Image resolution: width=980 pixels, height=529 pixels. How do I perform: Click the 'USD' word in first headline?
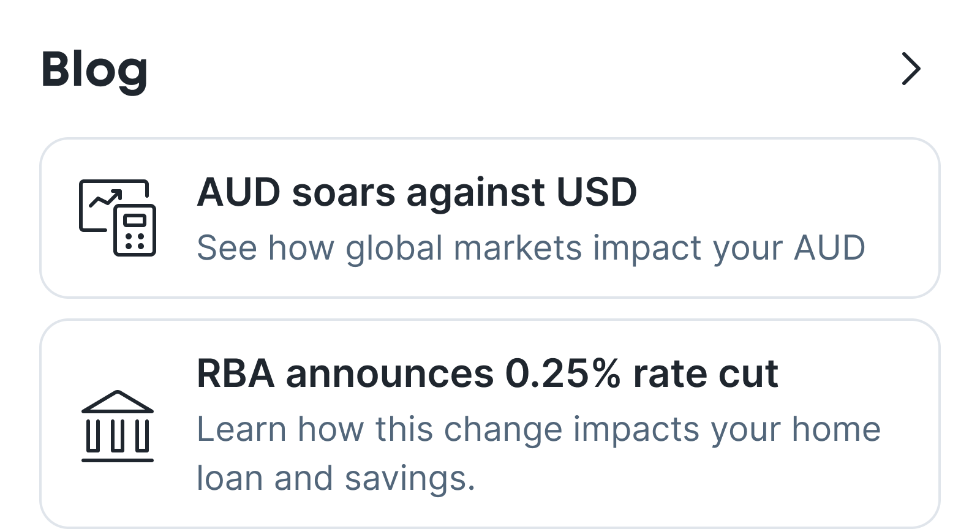point(596,192)
